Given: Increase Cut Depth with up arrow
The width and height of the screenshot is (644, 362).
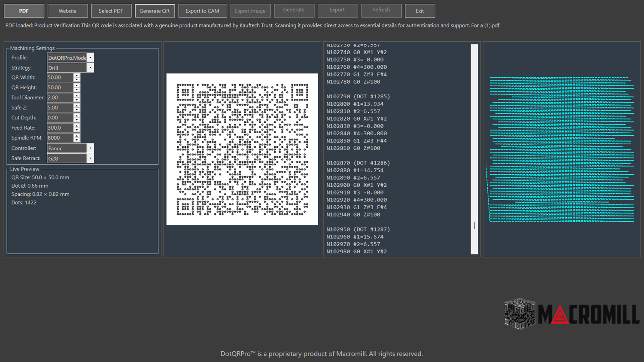Looking at the screenshot, I should tap(77, 116).
